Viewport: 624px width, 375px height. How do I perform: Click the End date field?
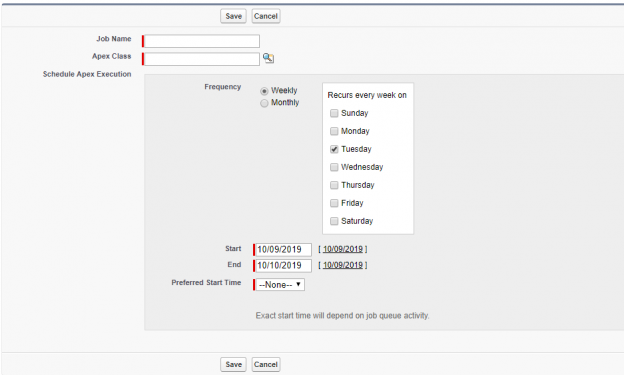click(x=283, y=266)
